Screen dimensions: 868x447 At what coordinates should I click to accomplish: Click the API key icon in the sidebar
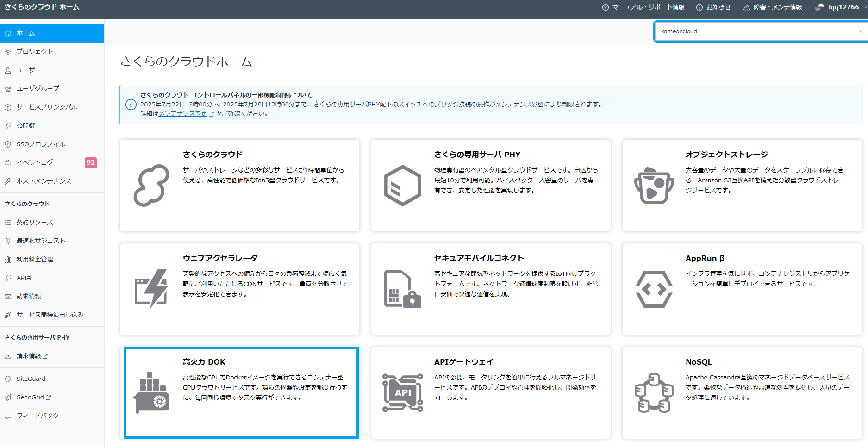pyautogui.click(x=8, y=278)
